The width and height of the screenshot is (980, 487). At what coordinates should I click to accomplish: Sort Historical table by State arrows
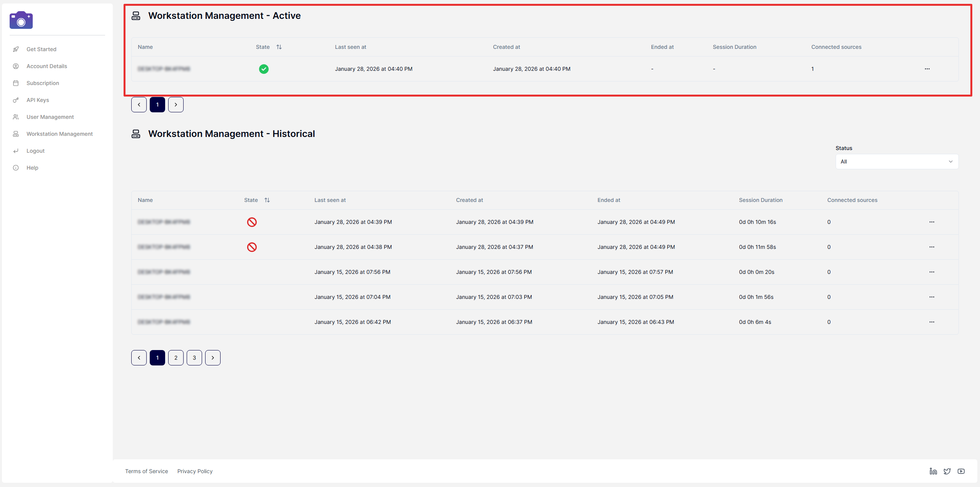point(267,200)
